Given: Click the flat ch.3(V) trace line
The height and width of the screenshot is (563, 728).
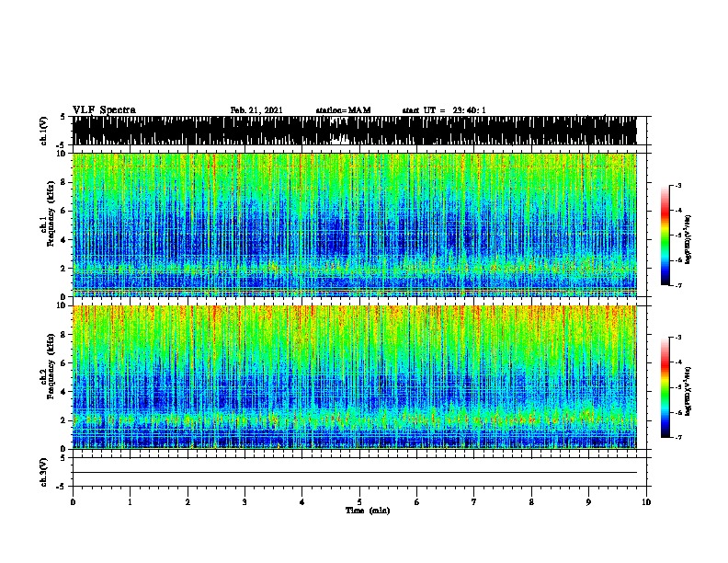Looking at the screenshot, I should click(354, 473).
